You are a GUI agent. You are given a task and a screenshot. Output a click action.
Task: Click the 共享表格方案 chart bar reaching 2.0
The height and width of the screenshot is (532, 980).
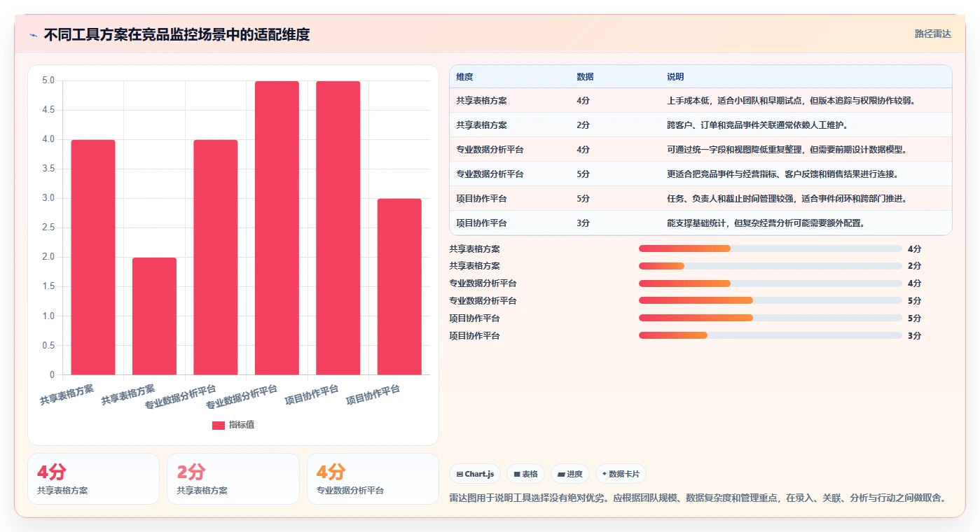tap(154, 316)
